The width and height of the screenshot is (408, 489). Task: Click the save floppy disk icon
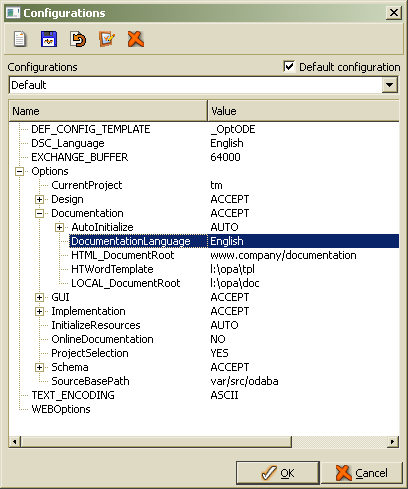(x=49, y=39)
